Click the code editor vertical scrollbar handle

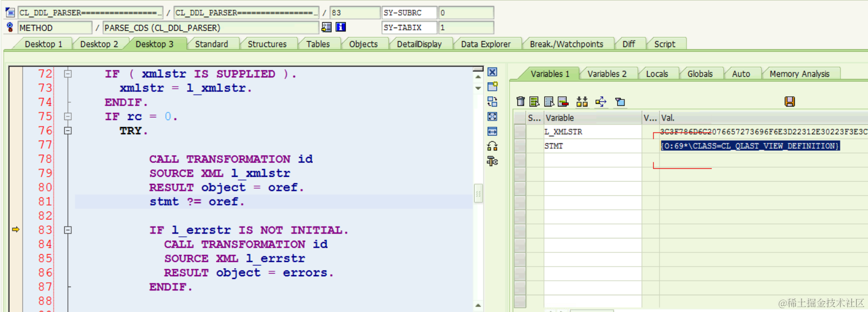pyautogui.click(x=478, y=194)
